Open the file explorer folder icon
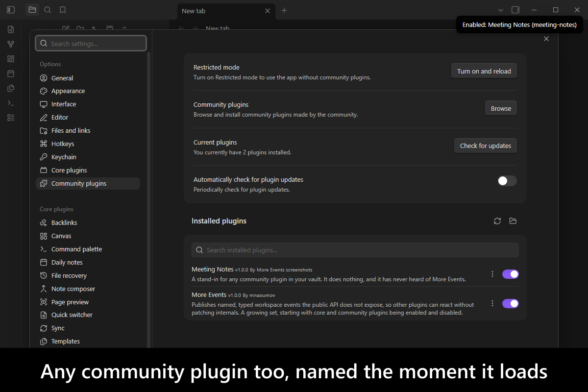The width and height of the screenshot is (588, 392). coord(32,10)
